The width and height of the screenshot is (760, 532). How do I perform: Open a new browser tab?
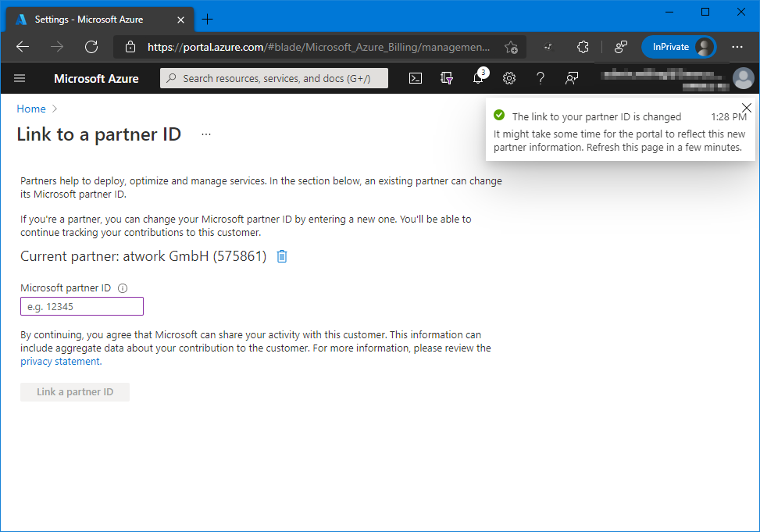coord(208,20)
